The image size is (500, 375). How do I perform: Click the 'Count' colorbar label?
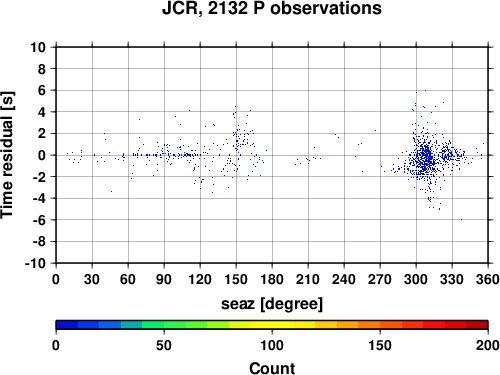tap(272, 368)
